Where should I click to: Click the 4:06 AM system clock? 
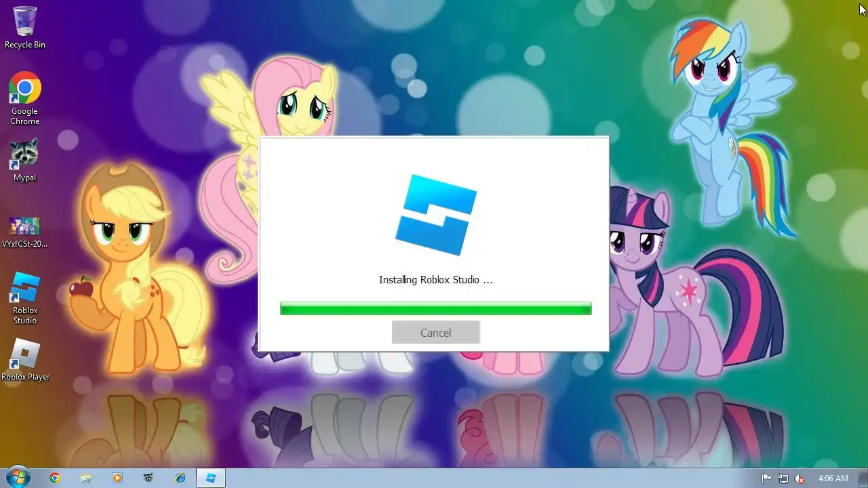[833, 479]
